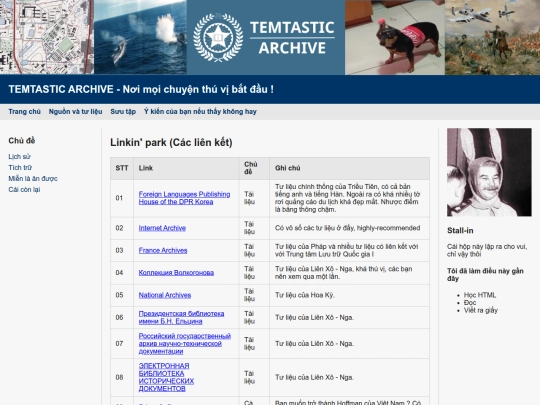Viewport: 540px width, 405px height.
Task: Click the Linkin' park page heading
Action: pos(171,142)
